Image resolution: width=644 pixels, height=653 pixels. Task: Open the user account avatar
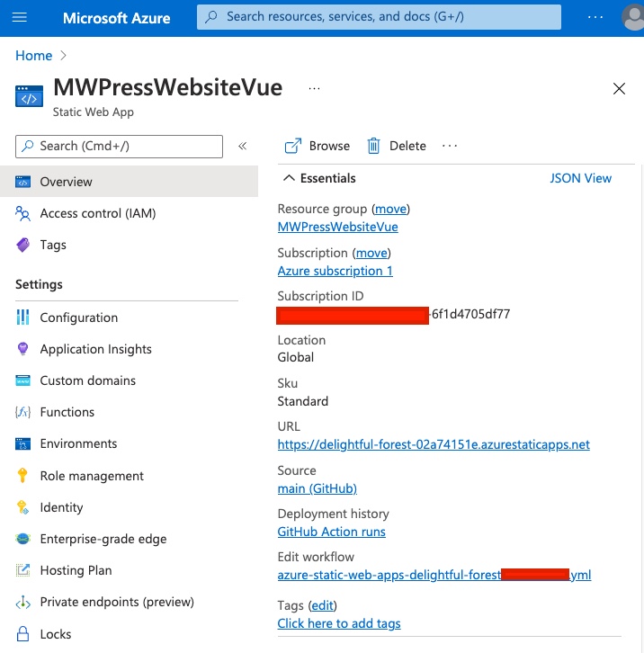pyautogui.click(x=633, y=17)
